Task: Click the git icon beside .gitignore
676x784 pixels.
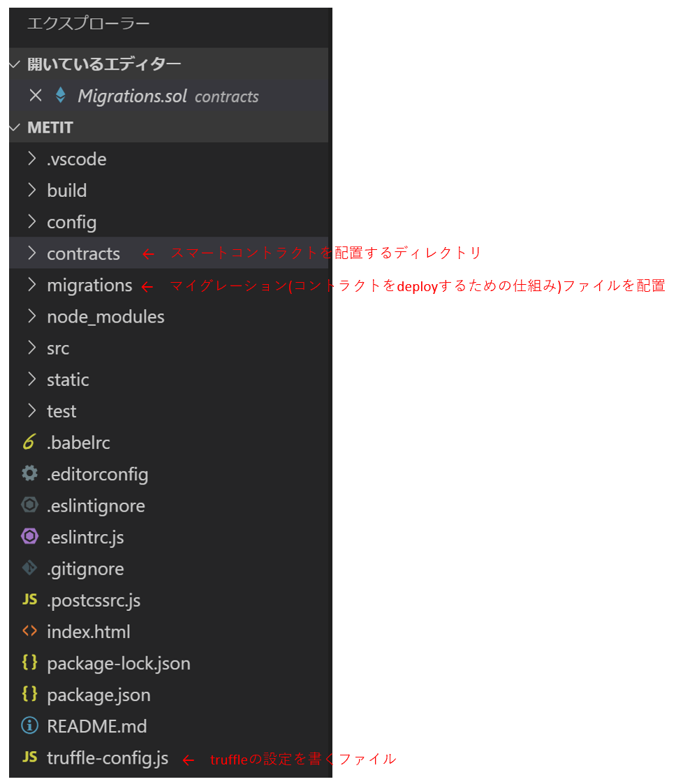Action: click(29, 568)
